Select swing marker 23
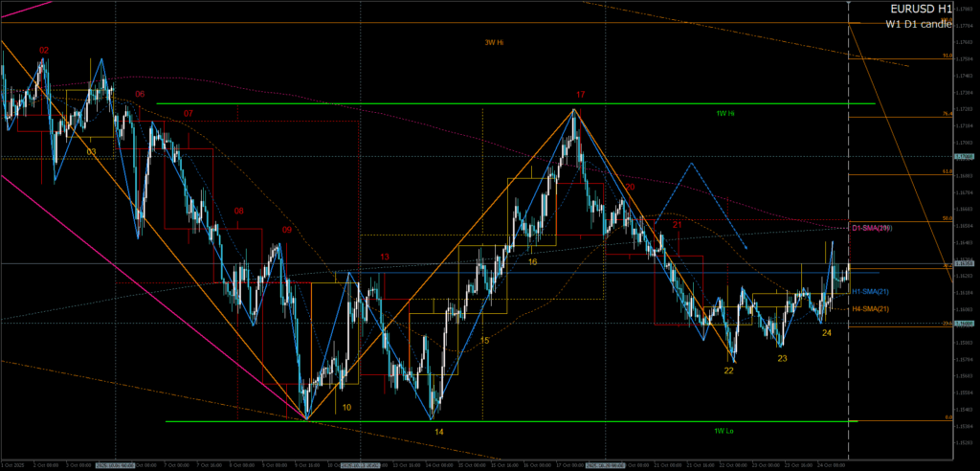980x471 pixels. 782,358
